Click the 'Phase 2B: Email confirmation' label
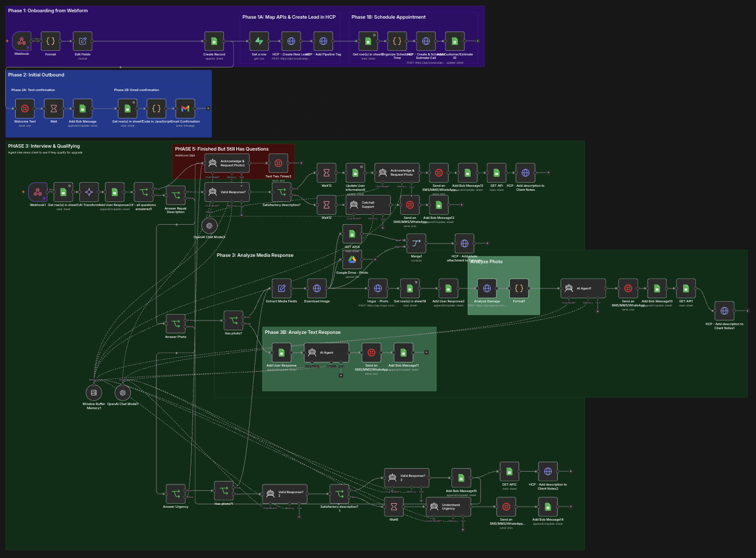The height and width of the screenshot is (558, 756). (136, 90)
